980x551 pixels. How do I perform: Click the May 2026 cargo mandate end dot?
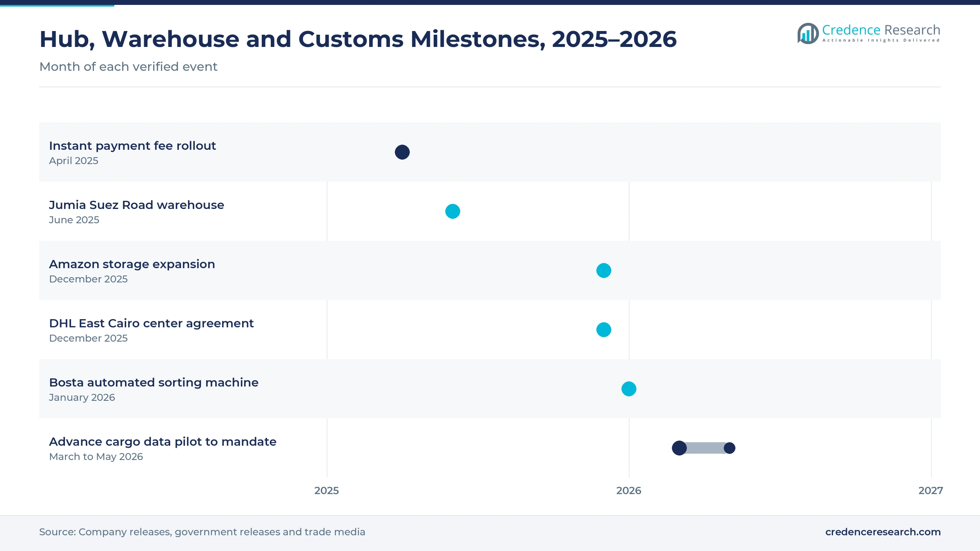(x=730, y=448)
